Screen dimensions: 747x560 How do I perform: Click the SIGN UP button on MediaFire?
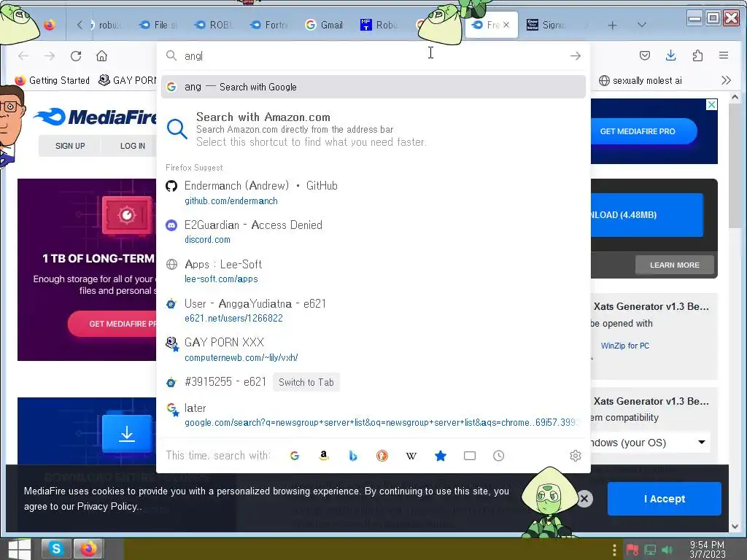[70, 146]
